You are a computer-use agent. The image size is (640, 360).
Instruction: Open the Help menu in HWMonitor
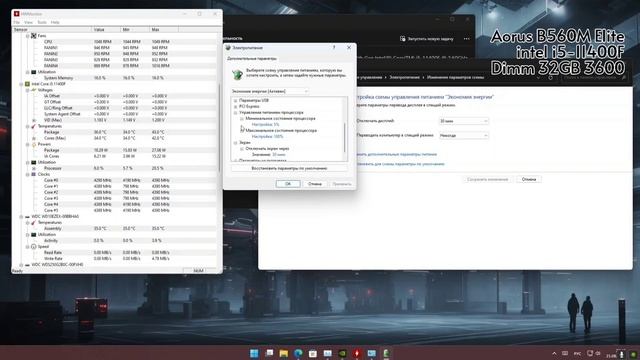click(x=55, y=22)
